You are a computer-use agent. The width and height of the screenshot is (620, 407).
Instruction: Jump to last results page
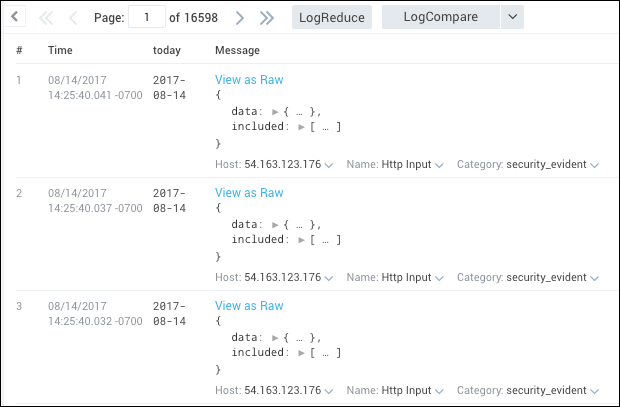[x=266, y=18]
